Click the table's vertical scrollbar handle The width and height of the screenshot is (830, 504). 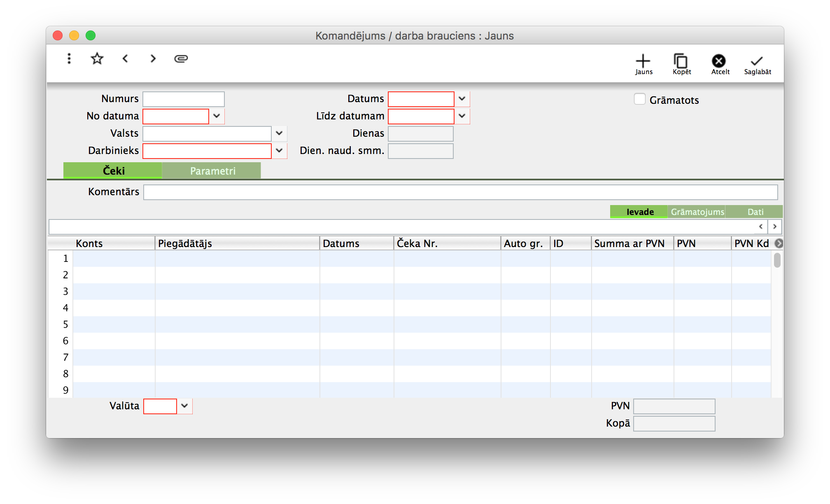click(777, 260)
